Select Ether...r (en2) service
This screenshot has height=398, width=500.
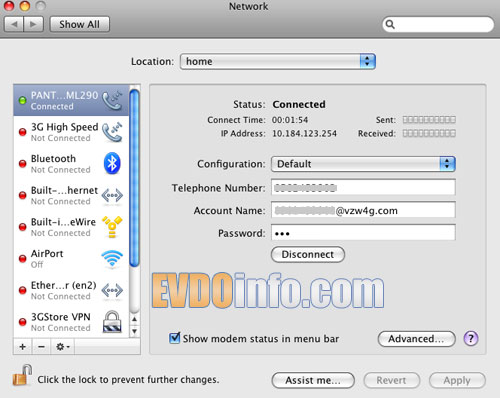click(x=71, y=290)
